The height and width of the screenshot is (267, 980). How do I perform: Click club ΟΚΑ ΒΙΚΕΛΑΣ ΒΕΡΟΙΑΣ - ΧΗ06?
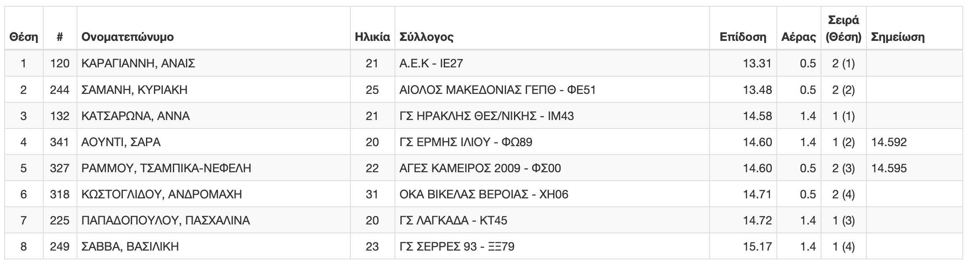coord(484,194)
